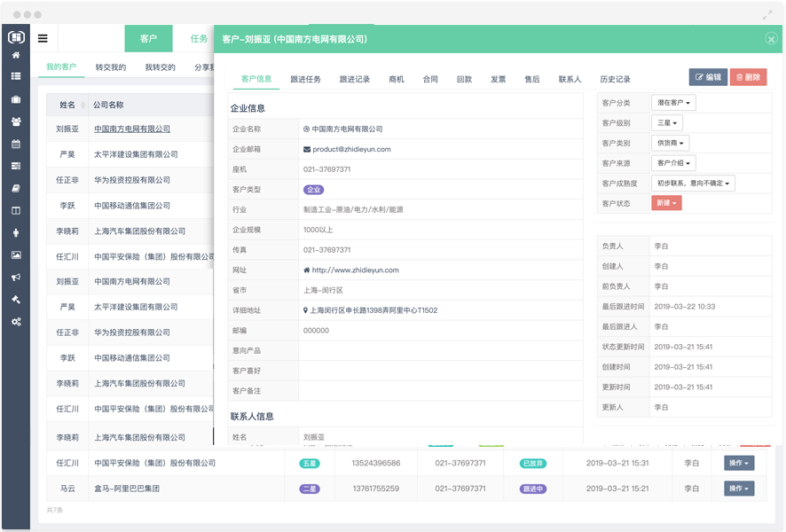Click the detailed address 上海闵行区申长路1398弄阿里中心T1502
Viewport: 786px width, 532px height.
[373, 310]
